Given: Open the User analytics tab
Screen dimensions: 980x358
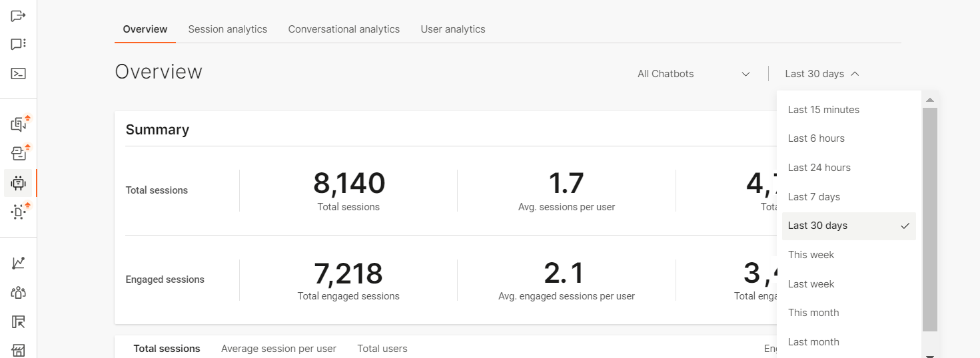Looking at the screenshot, I should click(x=453, y=29).
